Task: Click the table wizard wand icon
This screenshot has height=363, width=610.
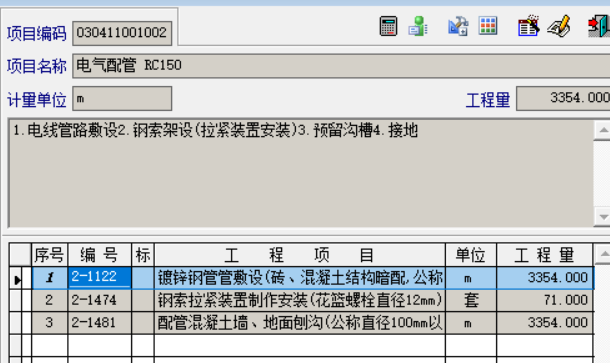Action: coord(529,26)
